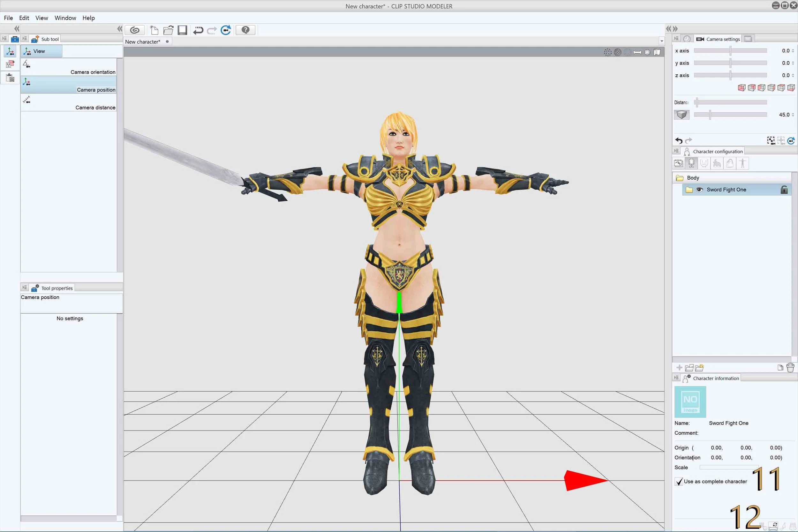Adjust the y axis camera slider
The height and width of the screenshot is (532, 798).
[x=730, y=63]
